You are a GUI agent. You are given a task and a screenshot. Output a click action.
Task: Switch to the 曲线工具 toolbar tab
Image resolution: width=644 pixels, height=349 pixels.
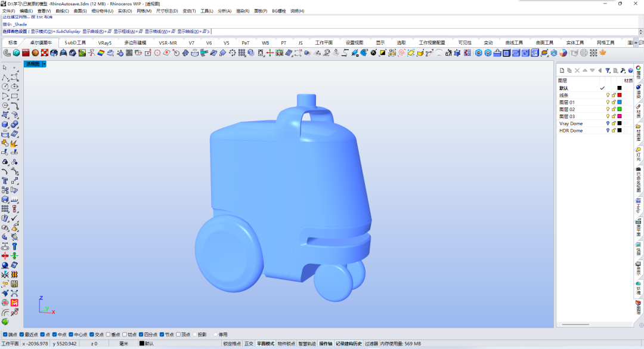[514, 43]
